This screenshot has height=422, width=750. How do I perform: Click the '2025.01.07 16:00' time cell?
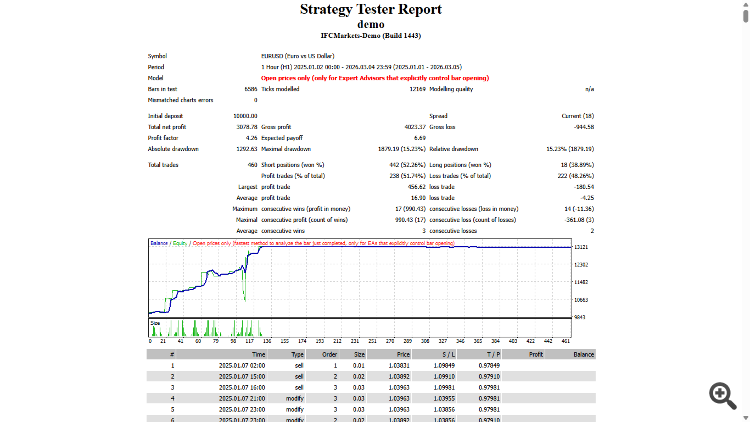(242, 388)
